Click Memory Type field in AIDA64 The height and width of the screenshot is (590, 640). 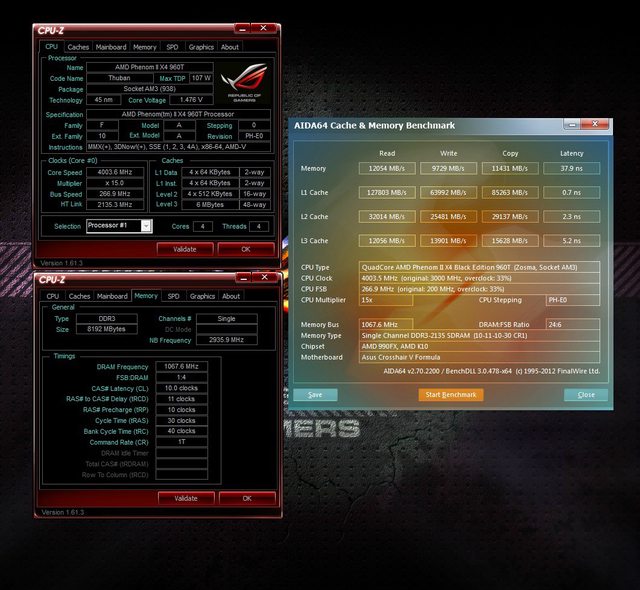coord(479,335)
